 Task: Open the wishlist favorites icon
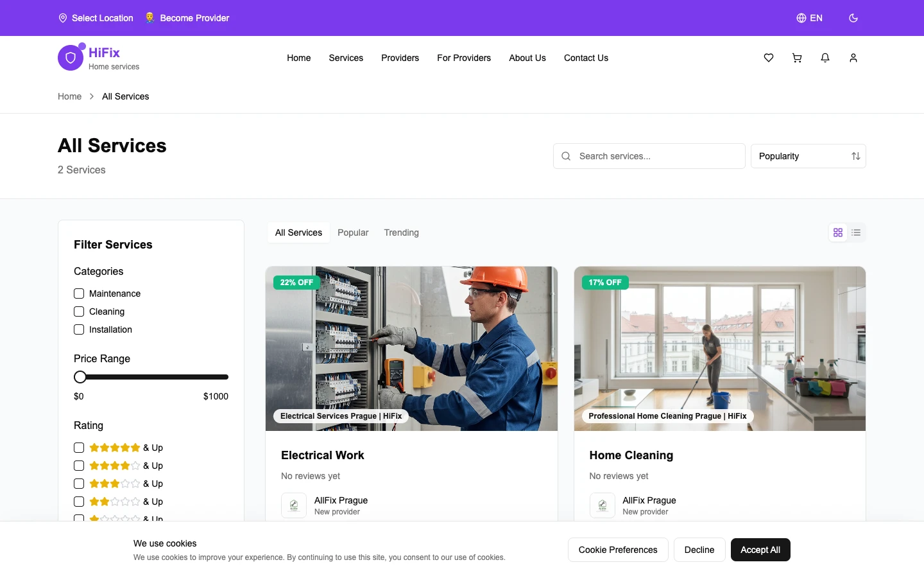click(768, 58)
